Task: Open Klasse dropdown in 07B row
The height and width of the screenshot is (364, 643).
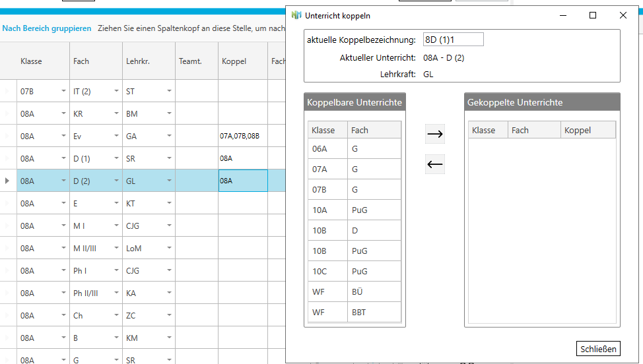Action: (x=63, y=92)
